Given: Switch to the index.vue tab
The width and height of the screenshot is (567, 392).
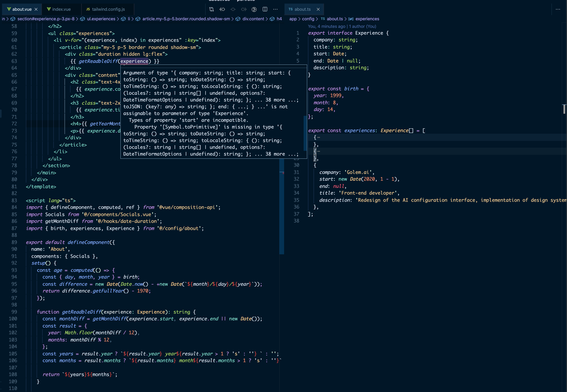Looking at the screenshot, I should click(61, 9).
